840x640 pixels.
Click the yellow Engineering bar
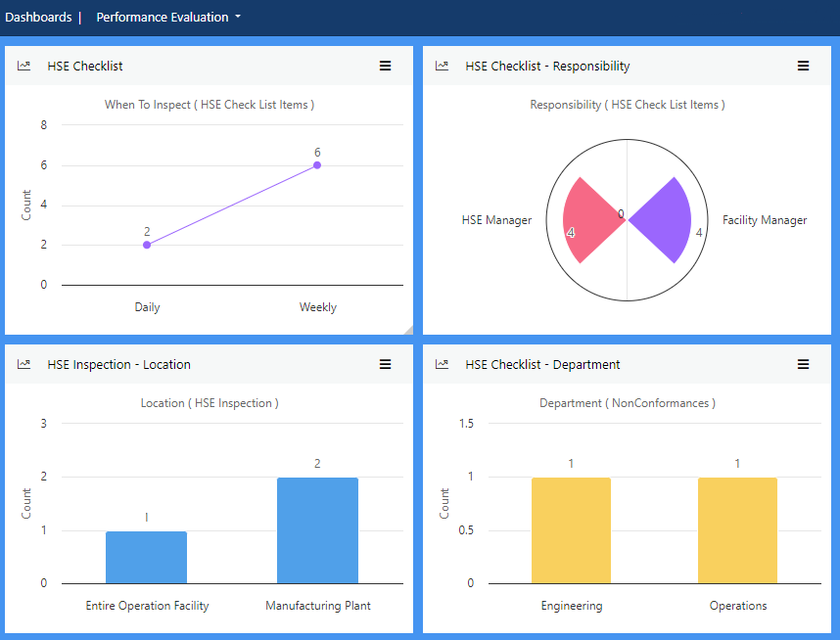tap(571, 529)
